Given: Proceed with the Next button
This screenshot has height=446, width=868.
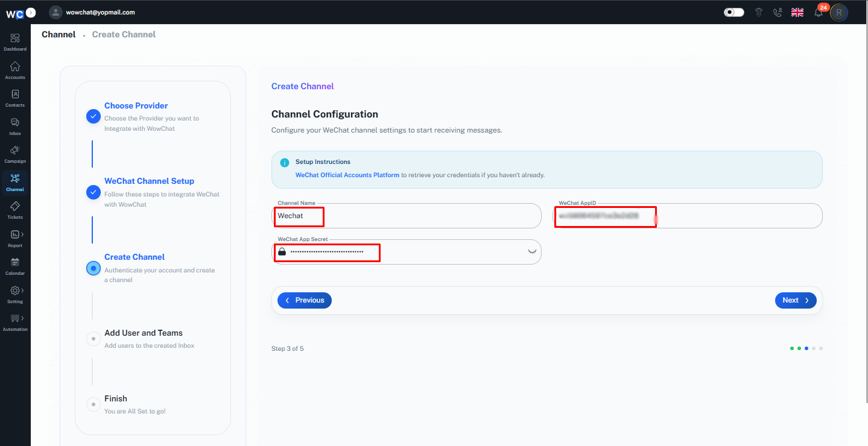Looking at the screenshot, I should click(x=796, y=300).
